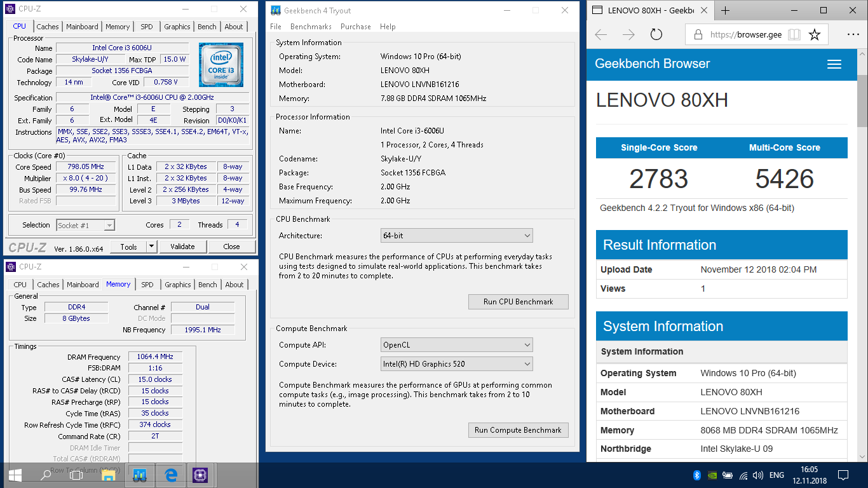Open Geekbench Benchmarks menu
This screenshot has height=488, width=868.
point(311,27)
